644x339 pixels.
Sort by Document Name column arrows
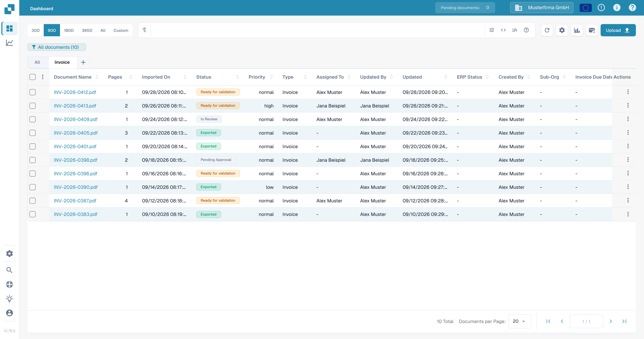pos(97,77)
